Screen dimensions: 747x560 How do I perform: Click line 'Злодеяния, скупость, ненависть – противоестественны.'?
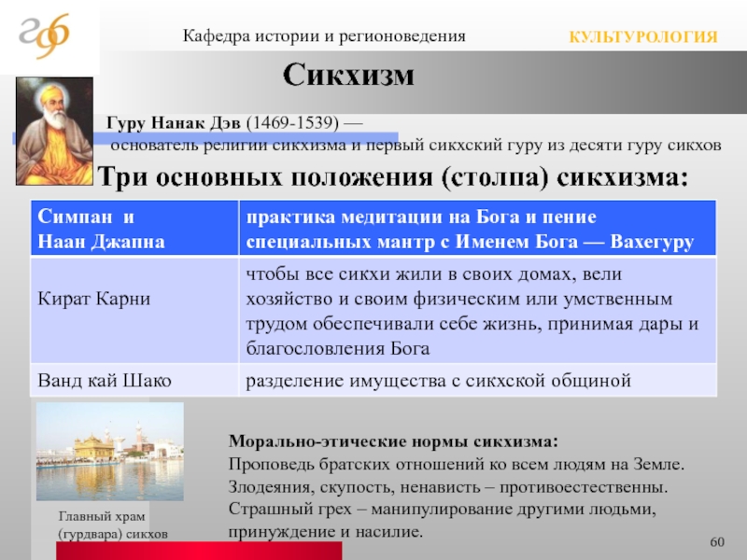[448, 486]
